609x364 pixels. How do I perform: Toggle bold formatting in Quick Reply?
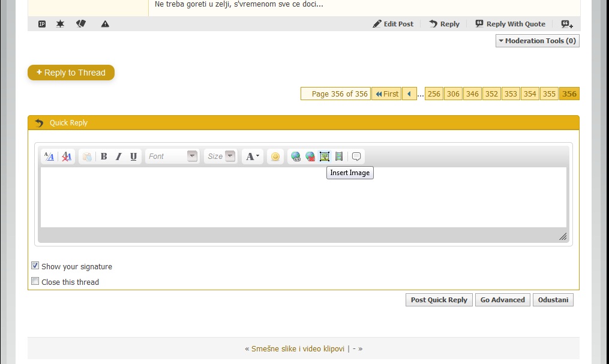coord(104,157)
